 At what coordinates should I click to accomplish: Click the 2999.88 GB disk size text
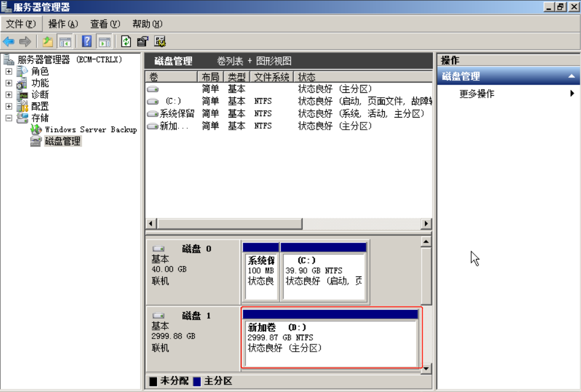(173, 336)
